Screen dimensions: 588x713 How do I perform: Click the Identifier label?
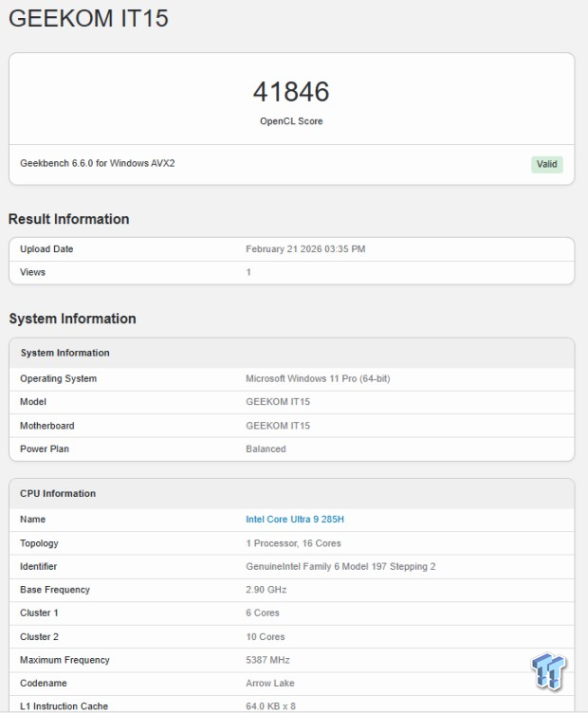38,567
